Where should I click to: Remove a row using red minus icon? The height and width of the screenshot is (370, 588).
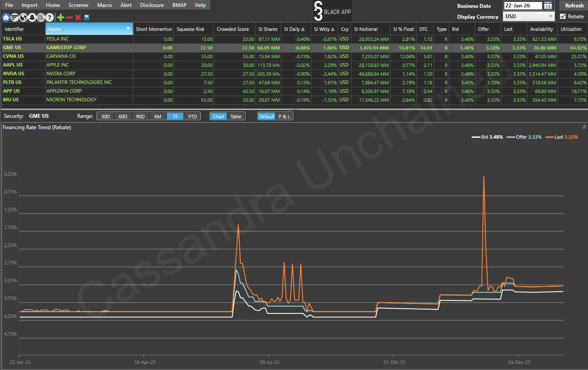pos(69,17)
